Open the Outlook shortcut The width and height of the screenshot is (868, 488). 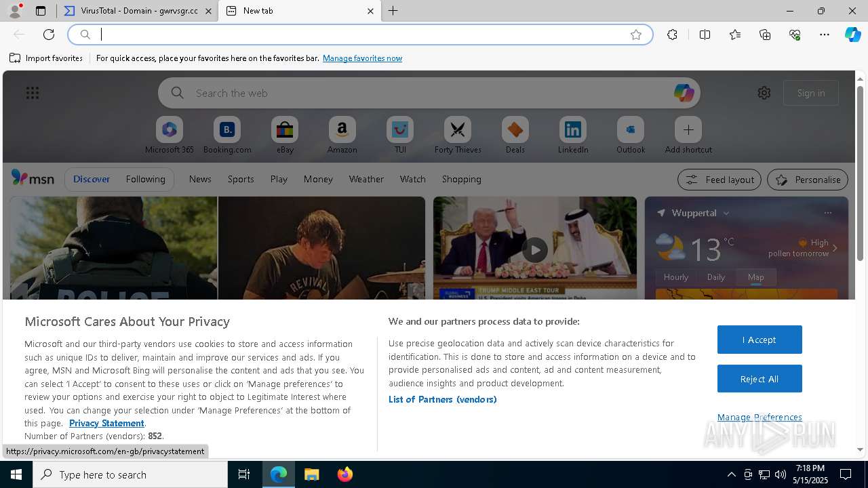(631, 136)
